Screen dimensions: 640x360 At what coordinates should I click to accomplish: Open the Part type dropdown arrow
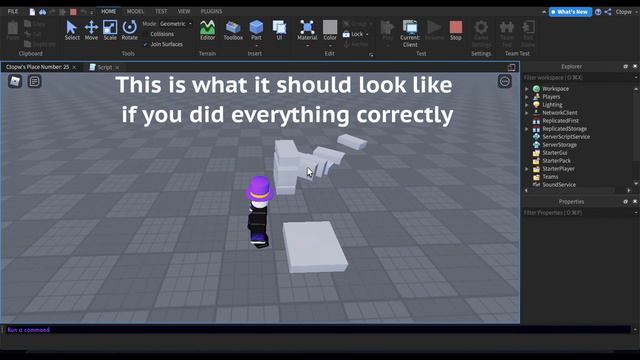pyautogui.click(x=256, y=46)
